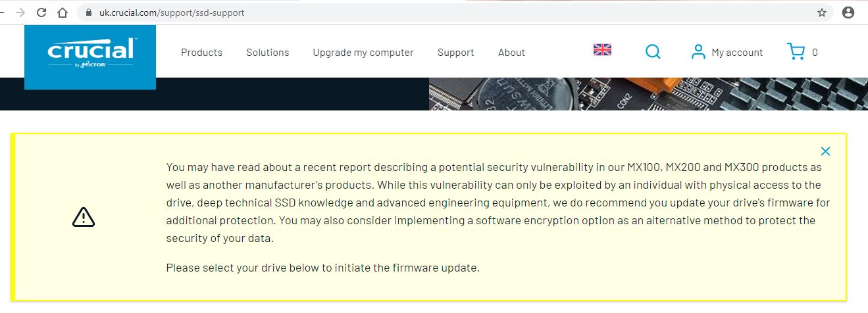Click the UK flag region selector
The width and height of the screenshot is (868, 313).
(x=602, y=49)
